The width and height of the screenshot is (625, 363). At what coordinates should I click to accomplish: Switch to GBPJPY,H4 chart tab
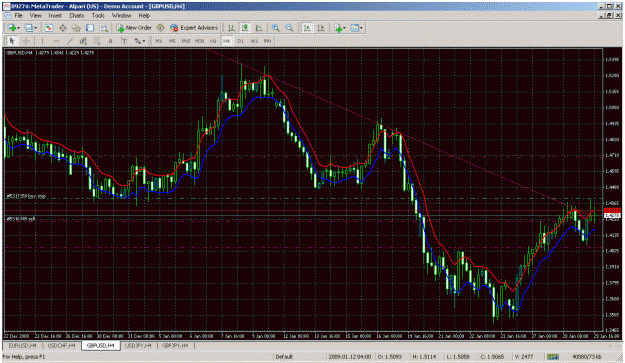[175, 345]
